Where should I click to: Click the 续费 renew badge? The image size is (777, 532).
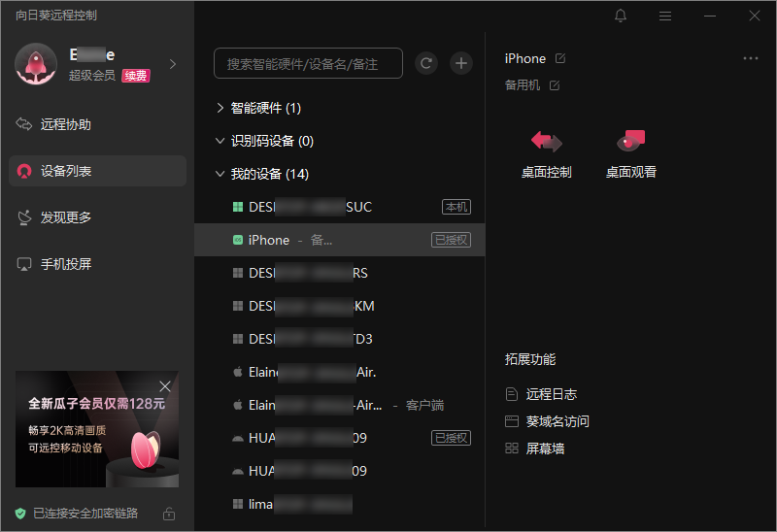click(136, 76)
